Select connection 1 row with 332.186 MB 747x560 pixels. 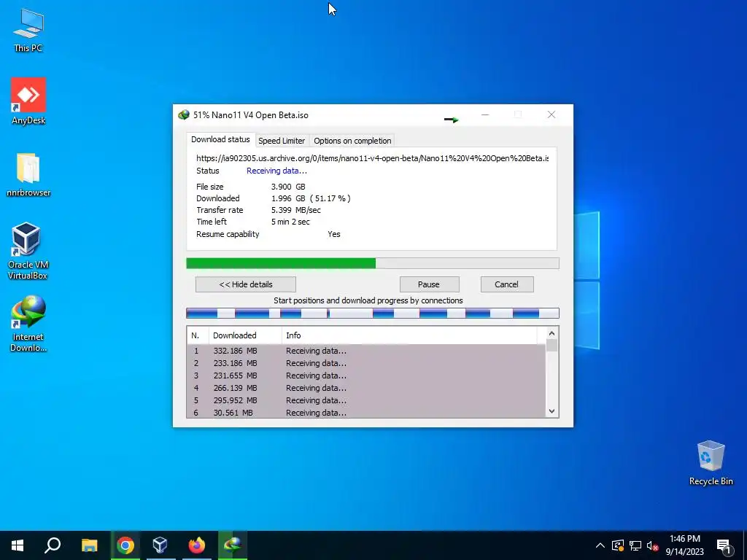(x=366, y=351)
